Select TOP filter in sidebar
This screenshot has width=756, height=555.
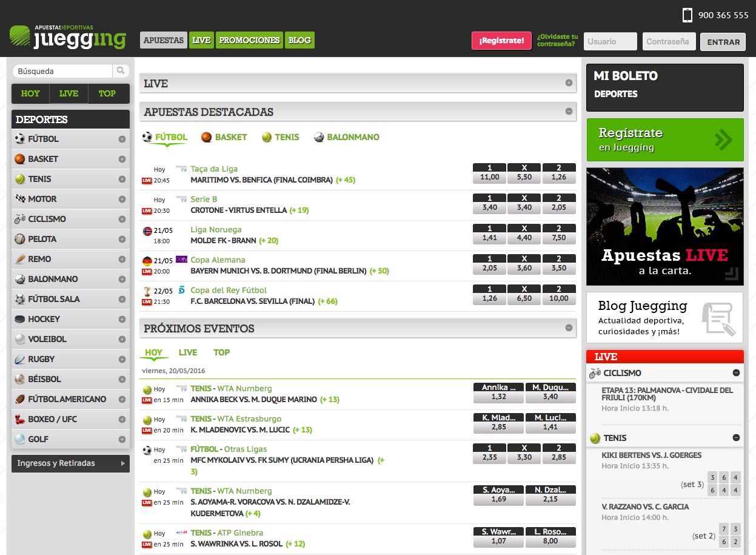(x=107, y=93)
